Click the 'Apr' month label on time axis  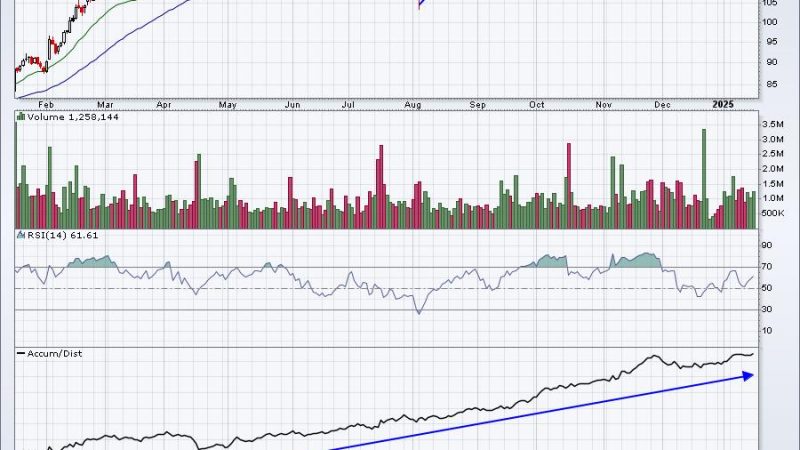164,105
